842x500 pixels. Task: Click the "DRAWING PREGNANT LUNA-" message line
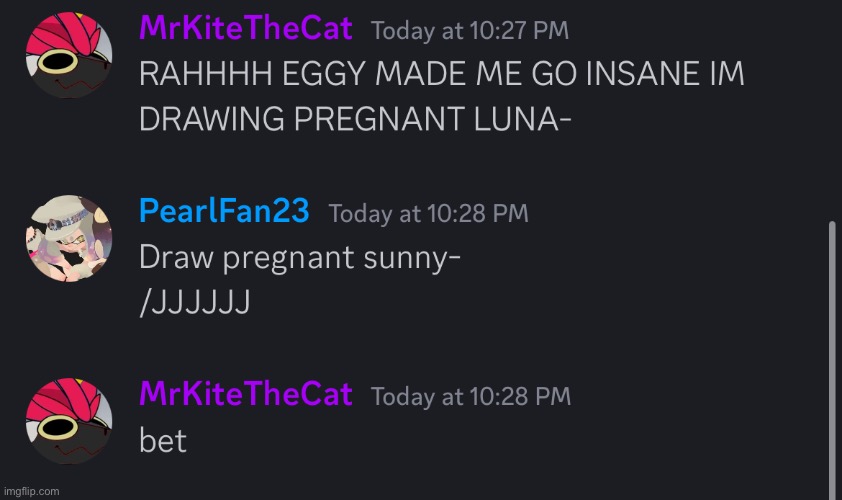point(355,119)
